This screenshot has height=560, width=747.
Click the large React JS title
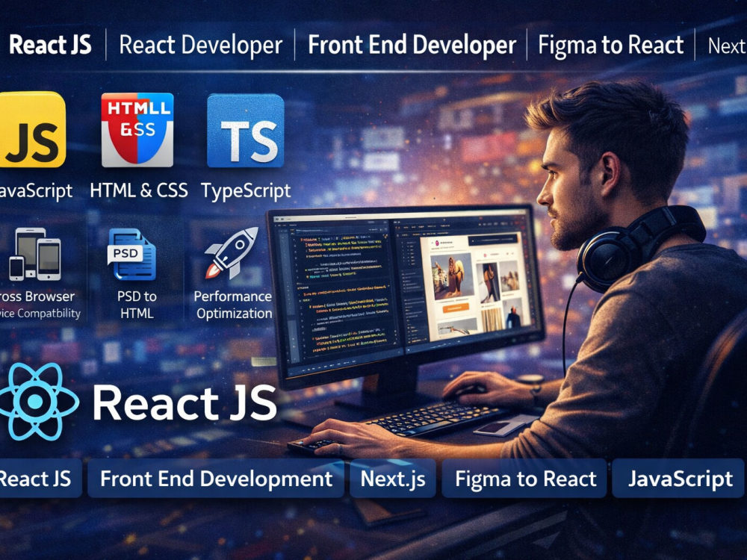[x=185, y=403]
